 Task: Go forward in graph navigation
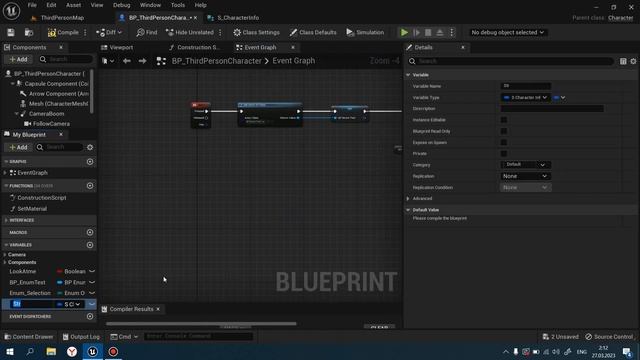click(142, 61)
